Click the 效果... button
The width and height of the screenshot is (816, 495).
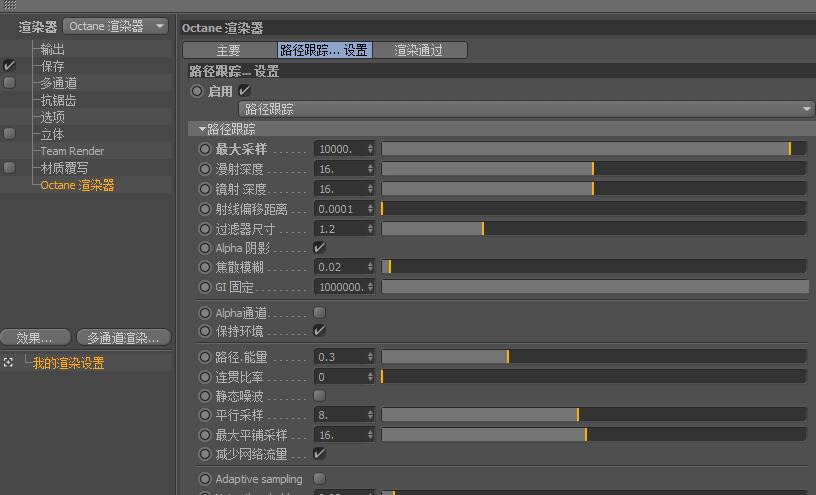click(x=35, y=338)
